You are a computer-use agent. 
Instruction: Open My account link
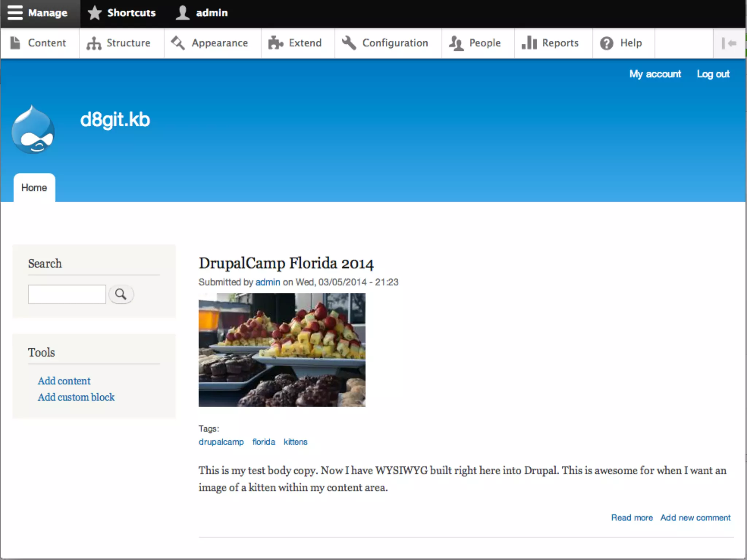pyautogui.click(x=655, y=74)
